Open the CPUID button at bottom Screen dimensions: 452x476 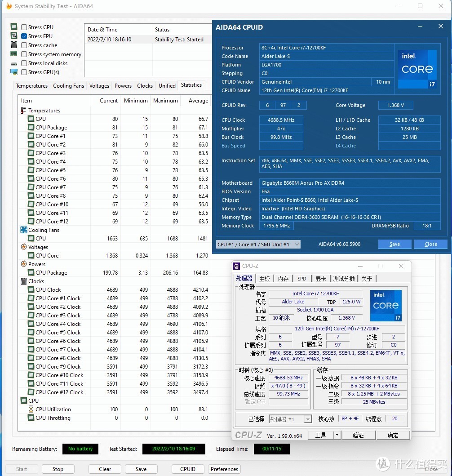click(188, 469)
